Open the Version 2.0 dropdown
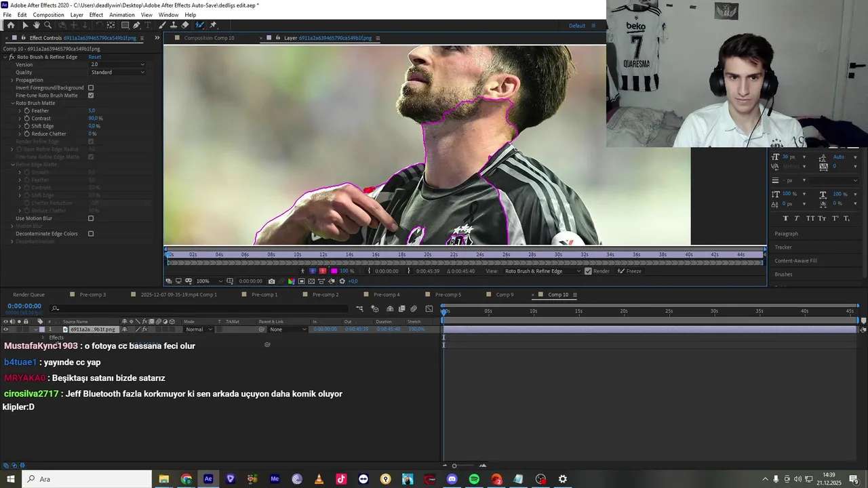This screenshot has height=488, width=868. pyautogui.click(x=117, y=64)
